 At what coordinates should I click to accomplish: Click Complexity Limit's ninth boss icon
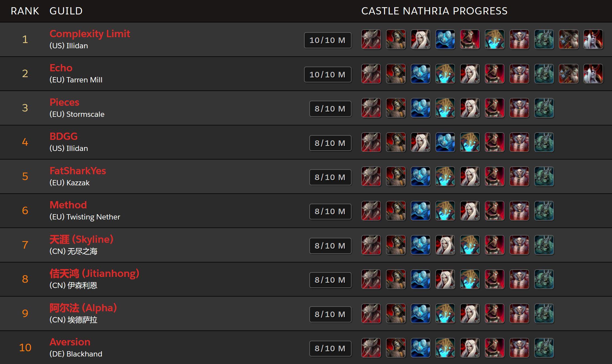pos(568,39)
